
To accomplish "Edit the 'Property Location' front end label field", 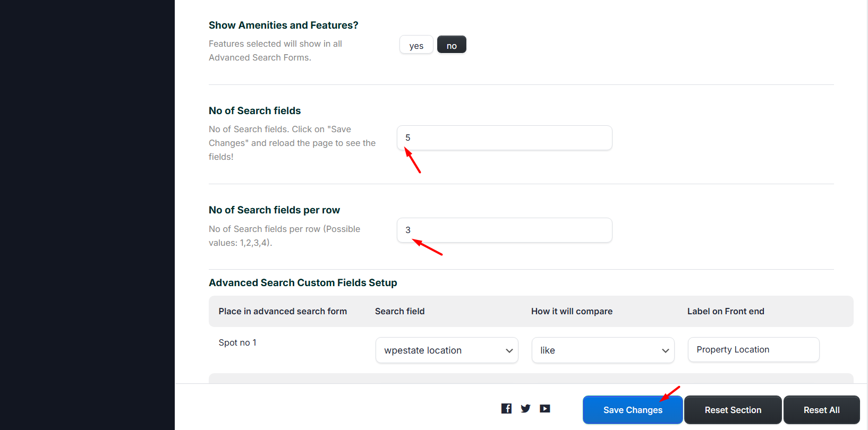I will 753,350.
